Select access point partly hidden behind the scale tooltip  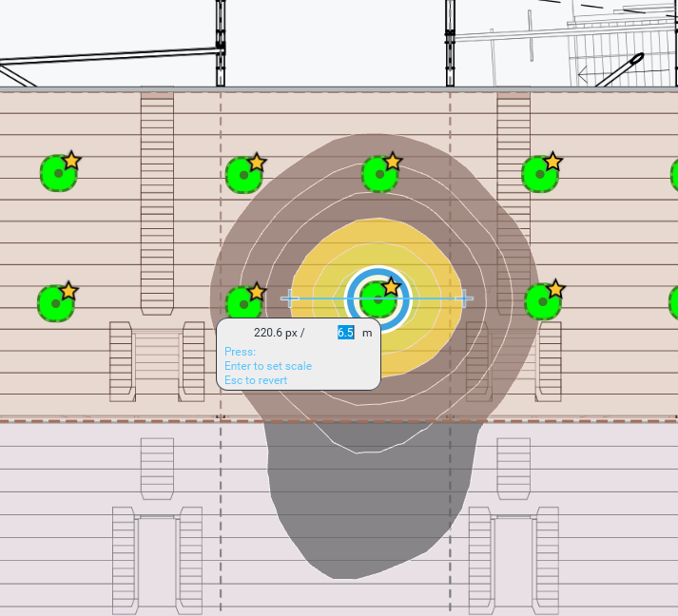point(243,301)
